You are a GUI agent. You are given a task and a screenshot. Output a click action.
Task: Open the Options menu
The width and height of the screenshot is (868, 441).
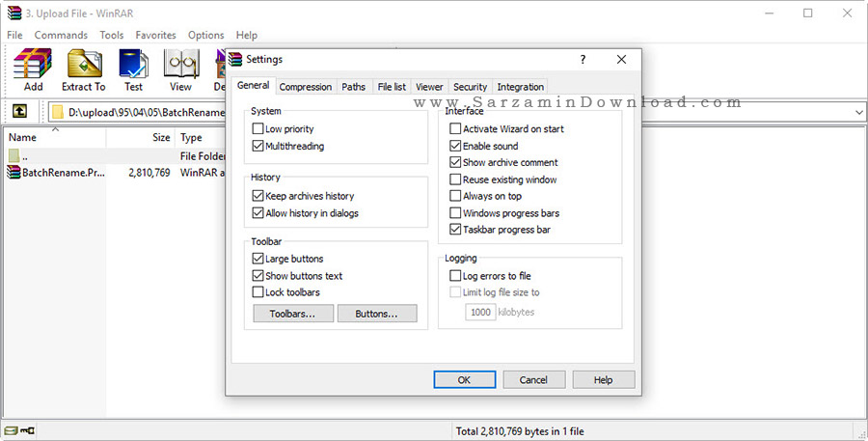[206, 35]
